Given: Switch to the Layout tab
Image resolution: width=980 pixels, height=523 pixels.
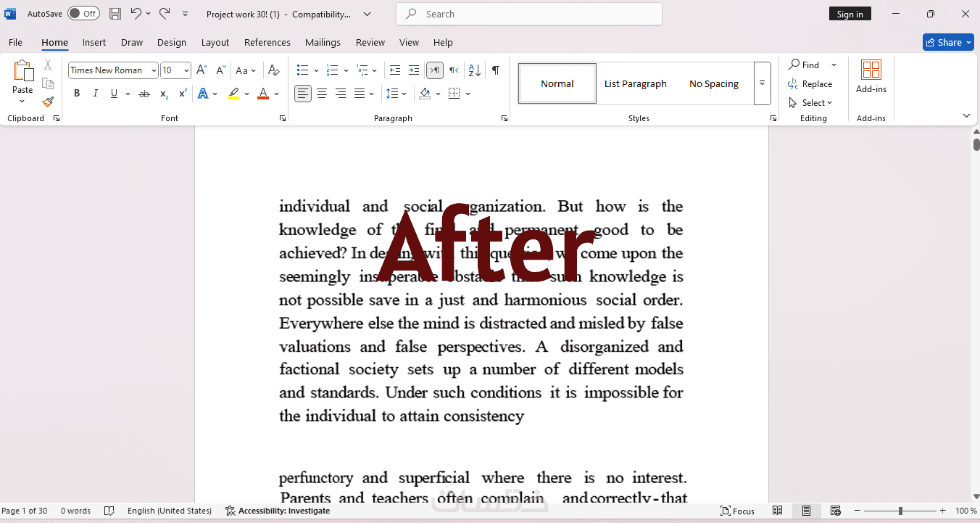Looking at the screenshot, I should pyautogui.click(x=215, y=43).
